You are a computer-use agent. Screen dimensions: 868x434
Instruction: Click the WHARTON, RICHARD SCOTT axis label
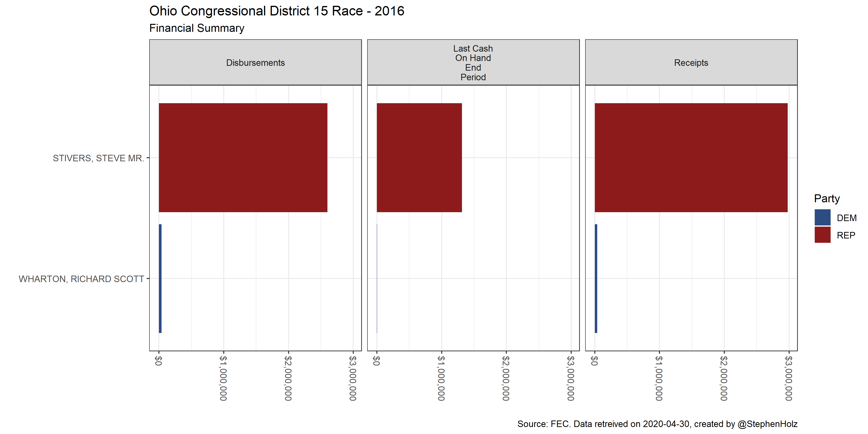click(81, 279)
